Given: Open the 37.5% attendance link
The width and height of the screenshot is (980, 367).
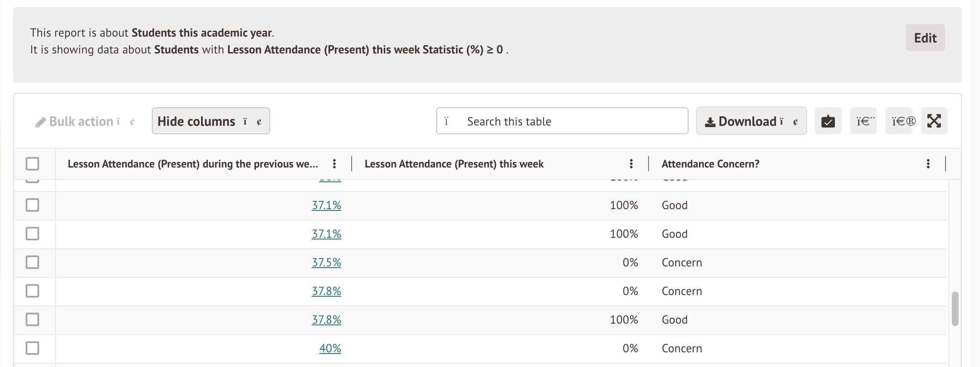Looking at the screenshot, I should pyautogui.click(x=326, y=263).
